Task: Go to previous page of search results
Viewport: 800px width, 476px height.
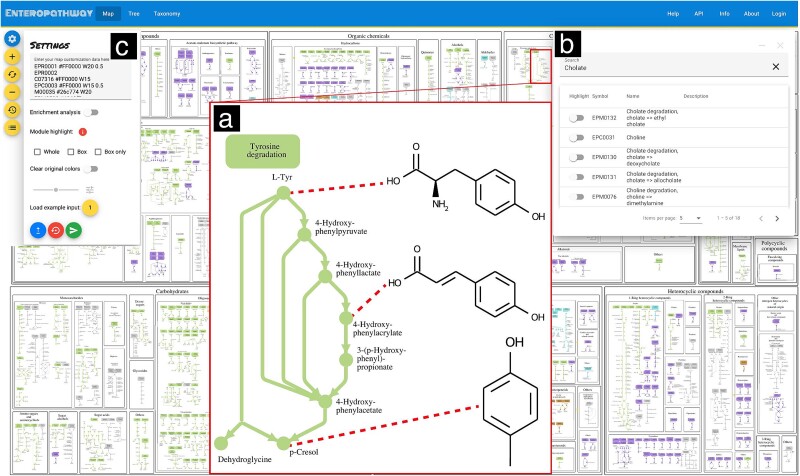Action: pyautogui.click(x=761, y=218)
